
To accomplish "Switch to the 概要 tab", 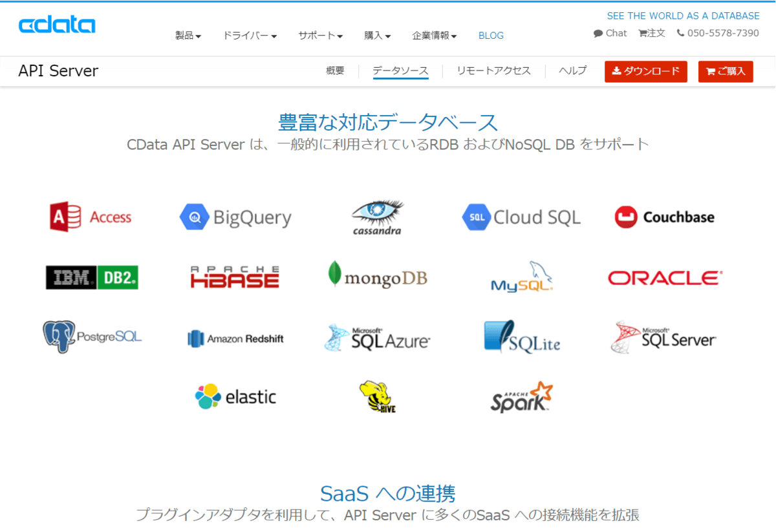I will (x=335, y=71).
